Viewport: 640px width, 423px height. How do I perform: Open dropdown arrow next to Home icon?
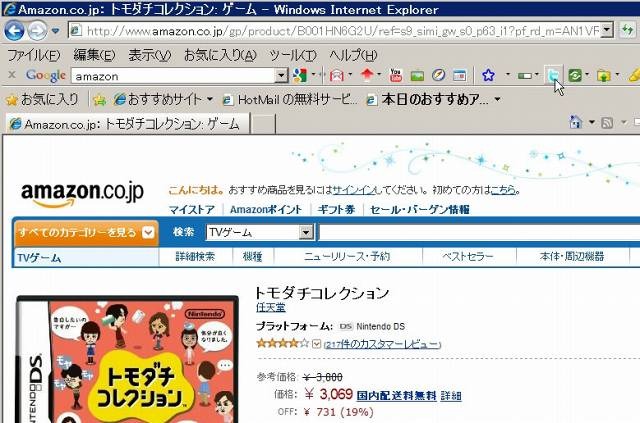pyautogui.click(x=592, y=122)
